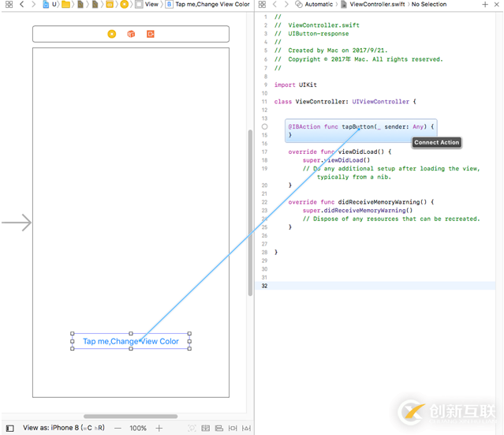Click 'didReceiveMemoryWarning()' override declaration

361,202
